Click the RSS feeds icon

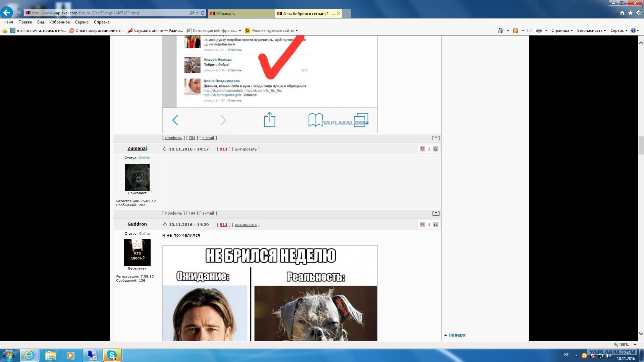pos(516,31)
